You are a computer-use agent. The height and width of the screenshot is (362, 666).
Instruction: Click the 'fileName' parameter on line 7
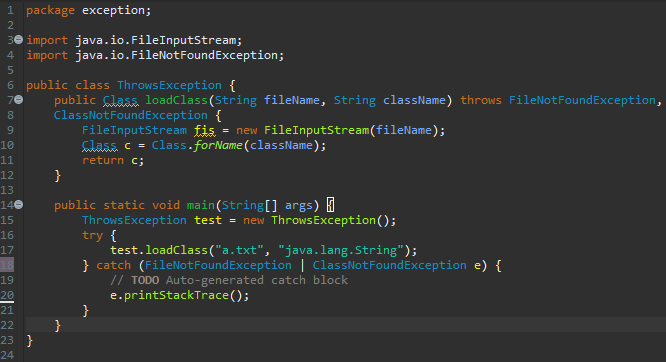pyautogui.click(x=291, y=100)
